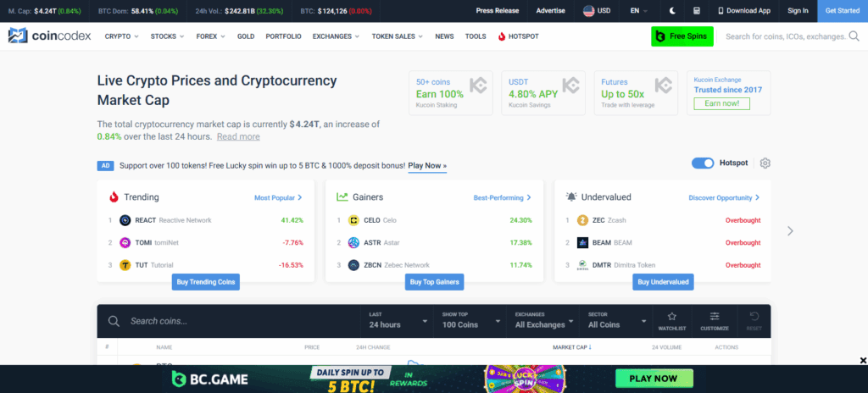868x393 pixels.
Task: Click the Zcash coin icon
Action: pyautogui.click(x=582, y=220)
